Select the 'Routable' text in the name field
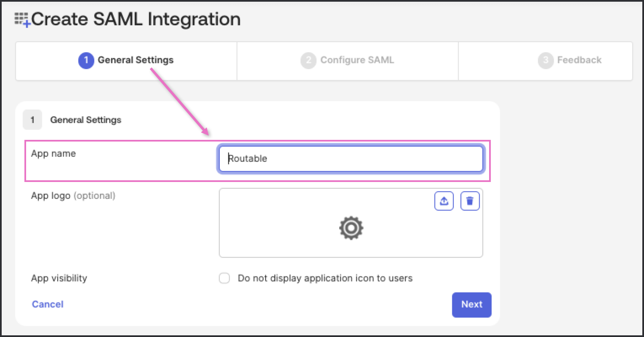 coord(247,159)
